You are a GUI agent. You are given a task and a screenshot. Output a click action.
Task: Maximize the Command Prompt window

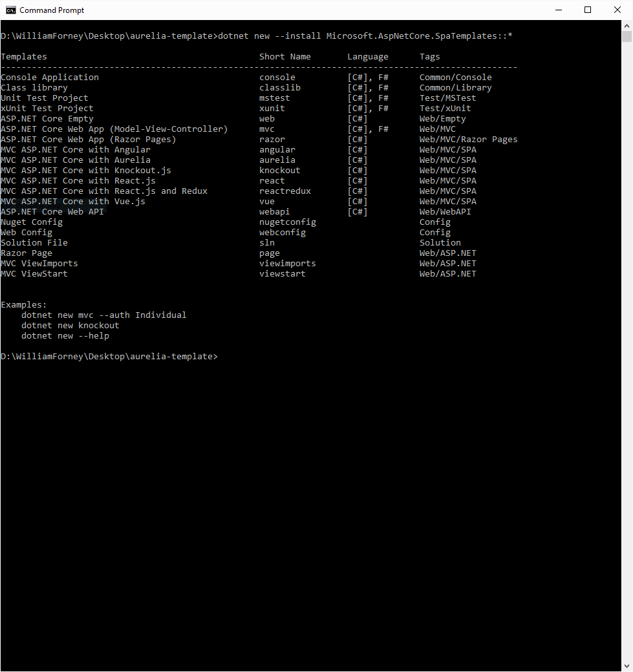(x=588, y=10)
